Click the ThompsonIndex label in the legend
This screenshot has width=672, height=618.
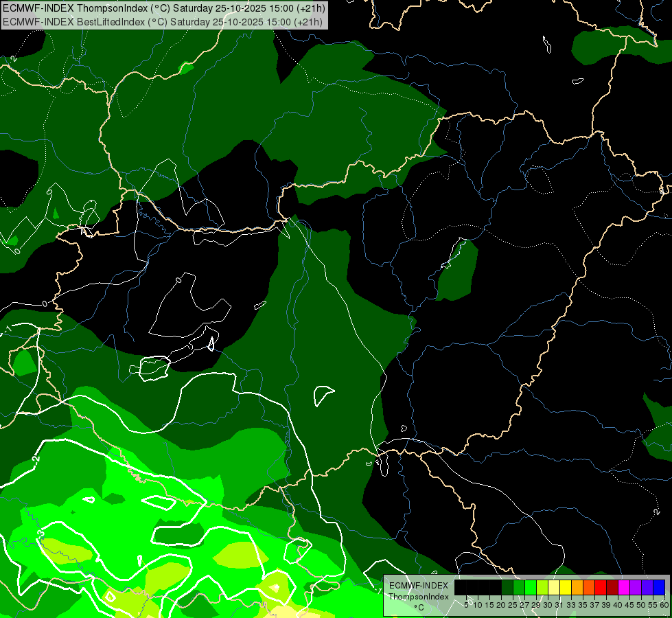[x=419, y=597]
